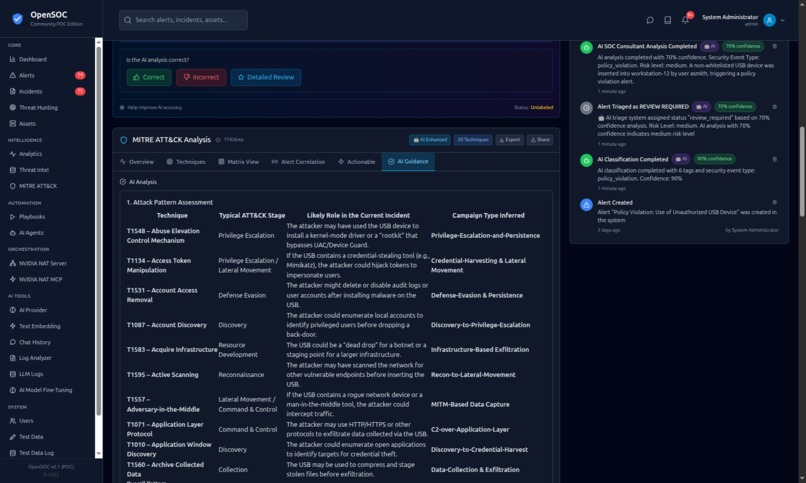Click the main page scrollbar thumb

click(x=802, y=172)
